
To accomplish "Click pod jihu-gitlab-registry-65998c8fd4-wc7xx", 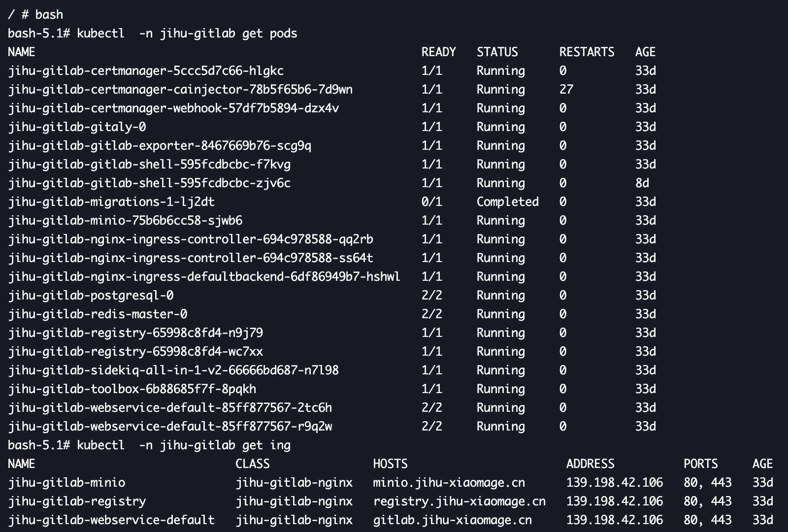I will pyautogui.click(x=135, y=352).
